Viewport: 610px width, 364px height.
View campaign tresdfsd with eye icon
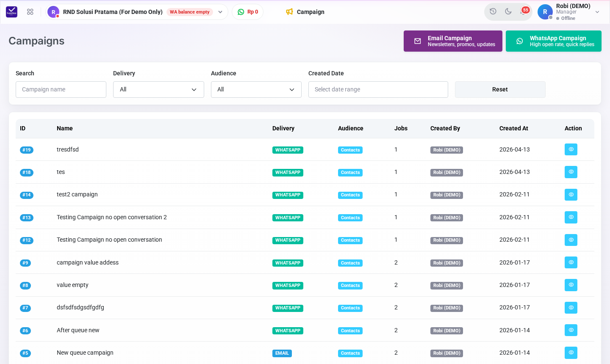point(571,149)
